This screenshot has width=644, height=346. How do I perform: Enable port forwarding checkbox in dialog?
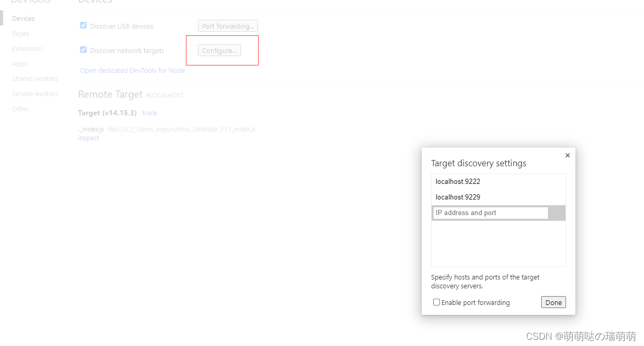(x=436, y=302)
